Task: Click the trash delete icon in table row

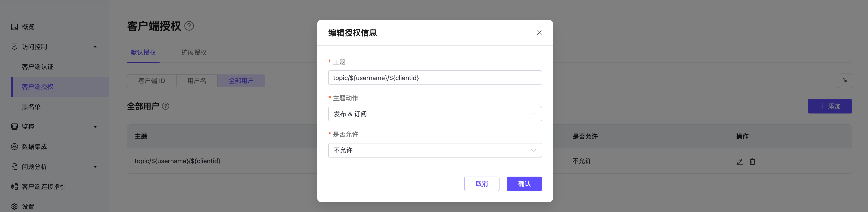Action: point(752,161)
